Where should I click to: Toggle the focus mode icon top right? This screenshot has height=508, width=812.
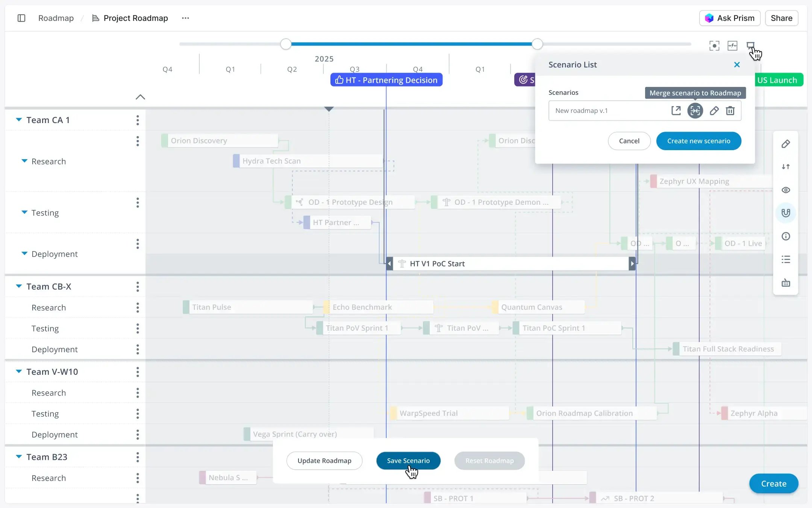point(715,45)
